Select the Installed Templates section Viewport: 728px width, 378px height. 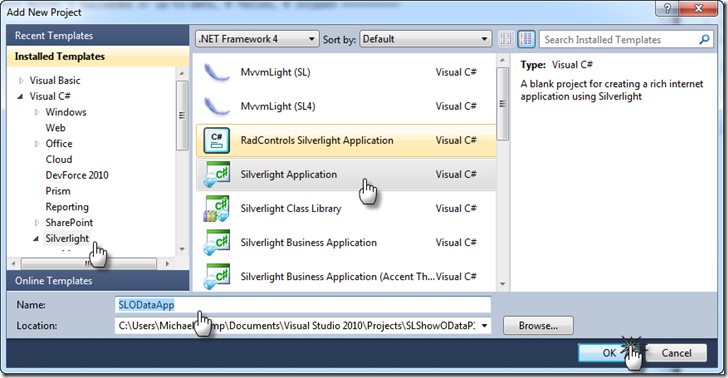click(x=98, y=56)
